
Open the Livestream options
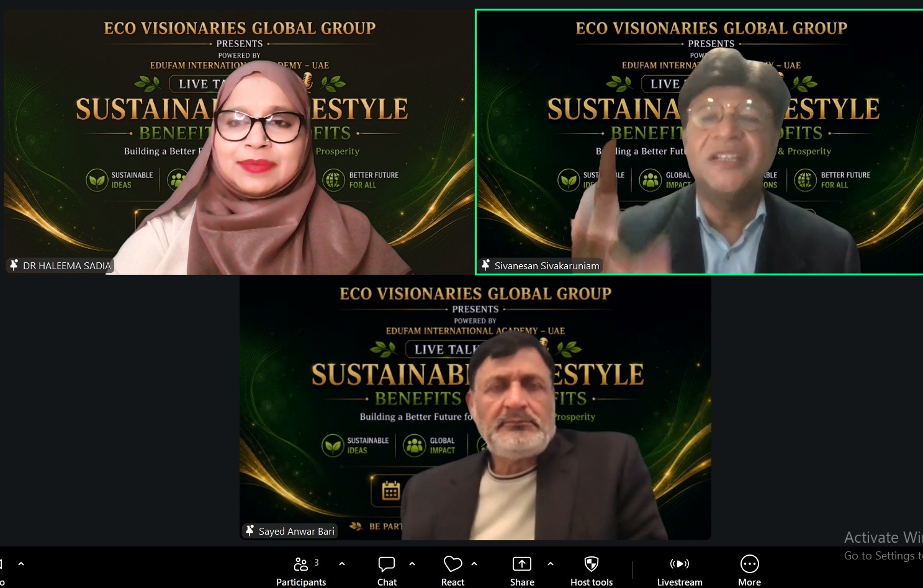click(680, 571)
